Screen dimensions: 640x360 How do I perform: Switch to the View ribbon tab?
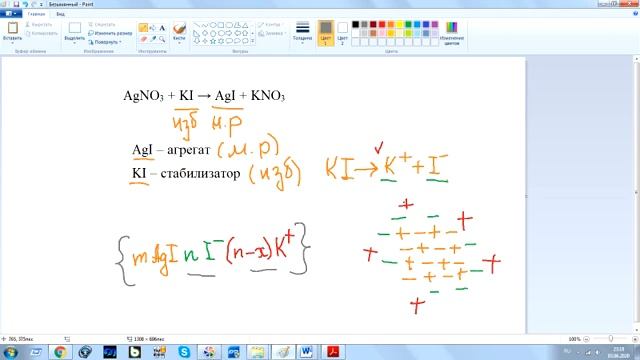coord(60,14)
